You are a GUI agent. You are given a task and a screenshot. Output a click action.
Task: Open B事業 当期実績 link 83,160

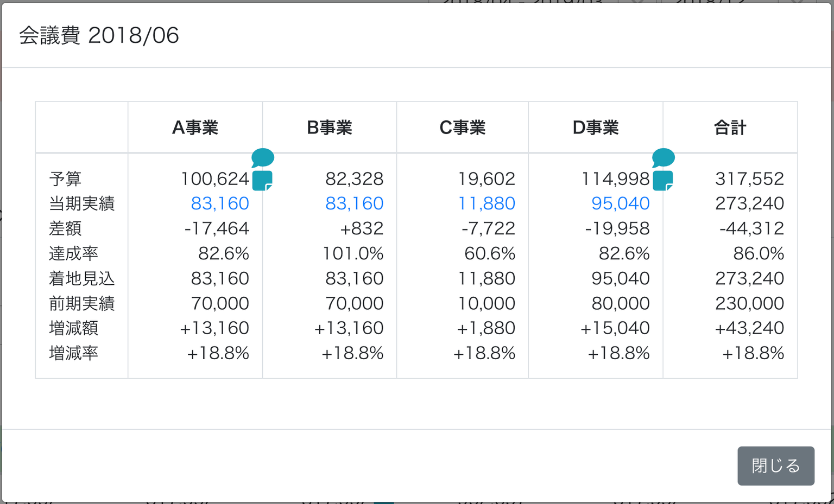click(355, 203)
